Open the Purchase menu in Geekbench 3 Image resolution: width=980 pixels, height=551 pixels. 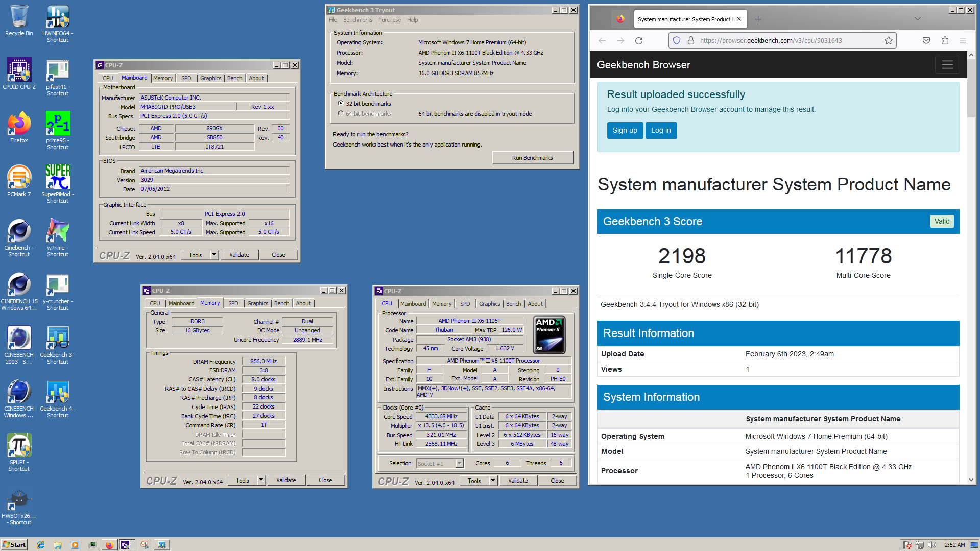pos(390,20)
